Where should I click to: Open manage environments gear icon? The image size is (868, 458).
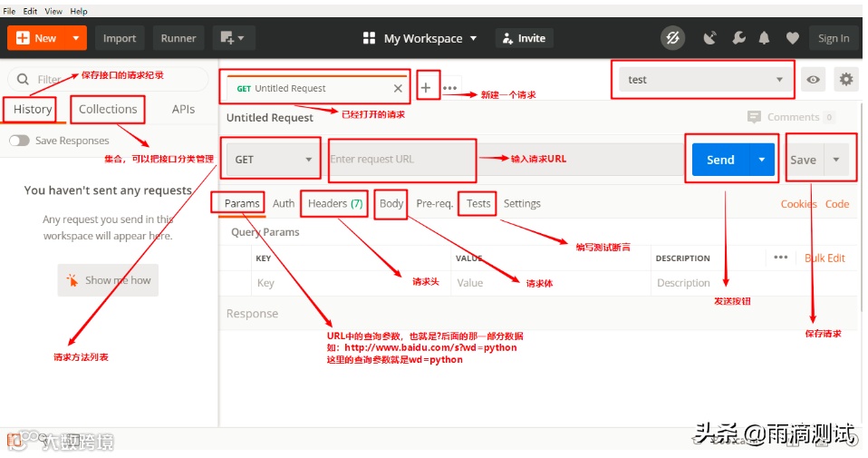point(846,80)
